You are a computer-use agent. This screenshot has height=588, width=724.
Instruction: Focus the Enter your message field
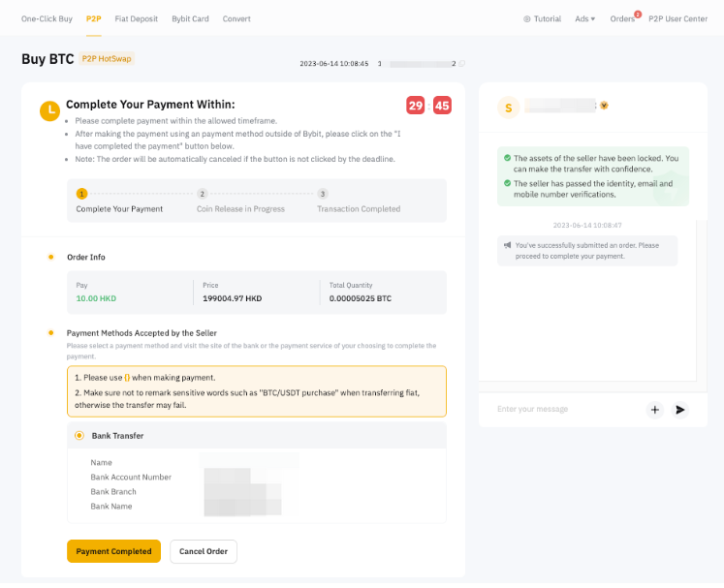[562, 410]
